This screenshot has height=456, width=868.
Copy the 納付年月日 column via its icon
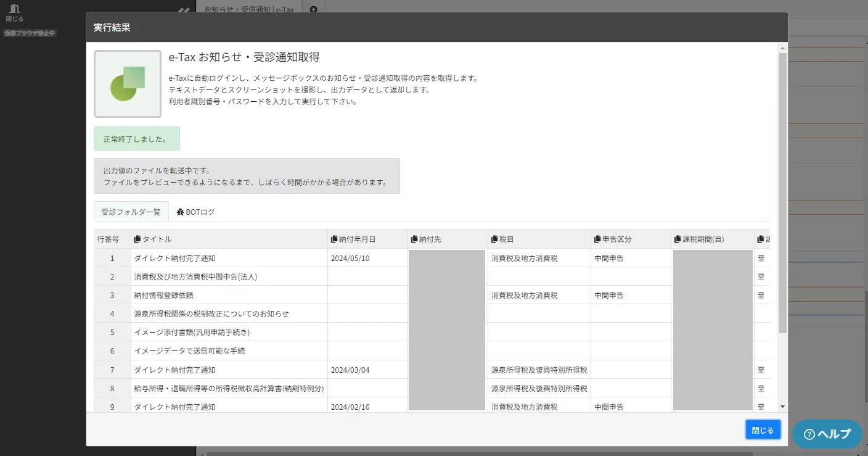click(x=334, y=239)
